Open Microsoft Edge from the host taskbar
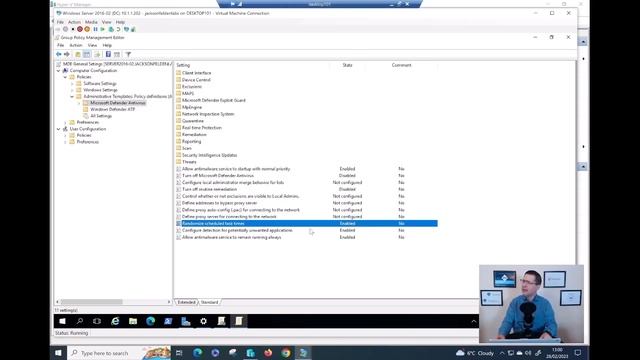Screen dimensions: 640x360 point(198,353)
